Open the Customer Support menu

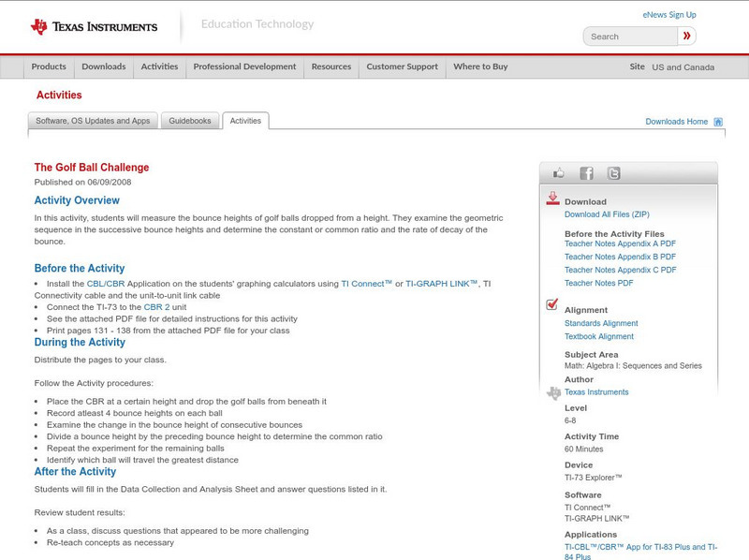click(403, 66)
